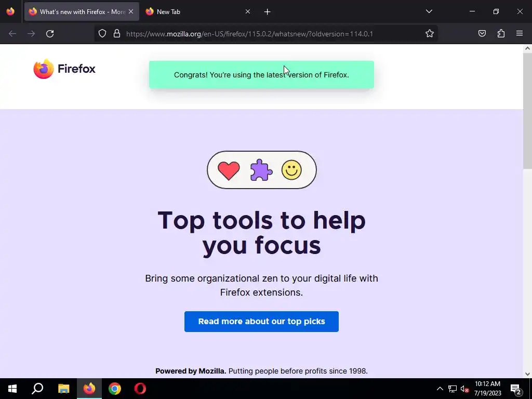
Task: Open Windows taskbar search
Action: [x=37, y=389]
